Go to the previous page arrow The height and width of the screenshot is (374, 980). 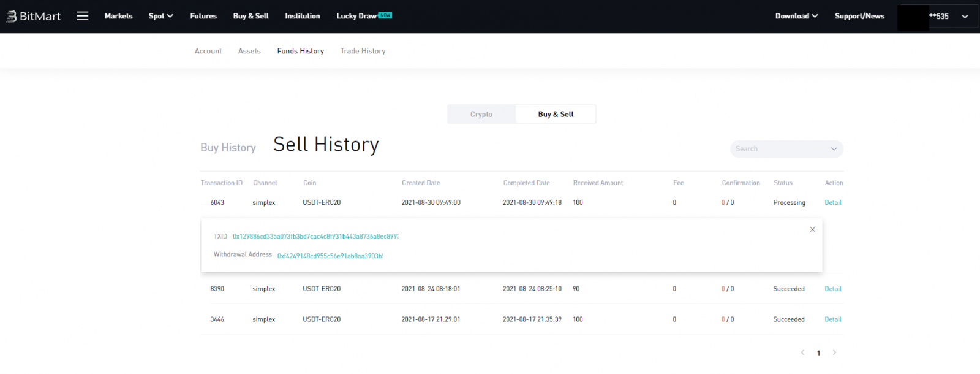tap(802, 353)
